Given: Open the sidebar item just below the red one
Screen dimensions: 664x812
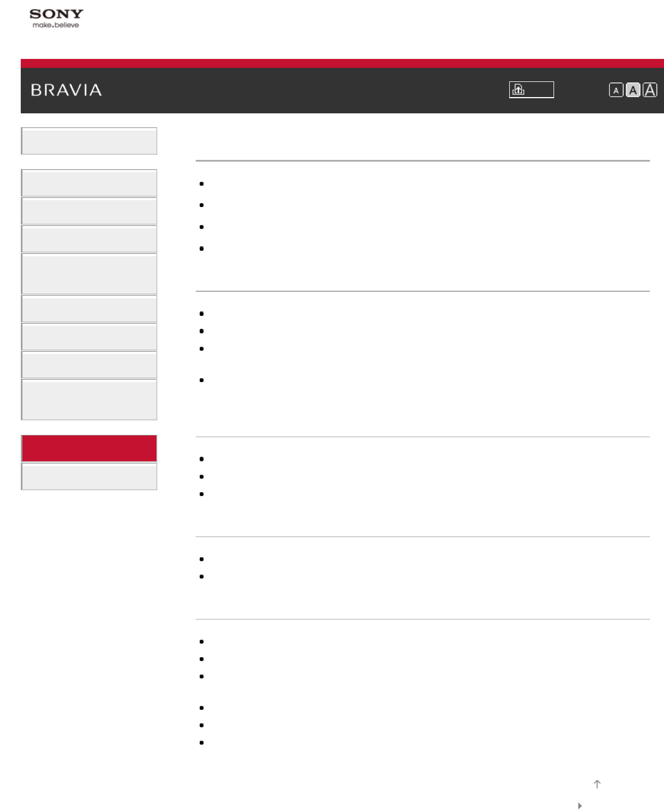Looking at the screenshot, I should pos(89,476).
